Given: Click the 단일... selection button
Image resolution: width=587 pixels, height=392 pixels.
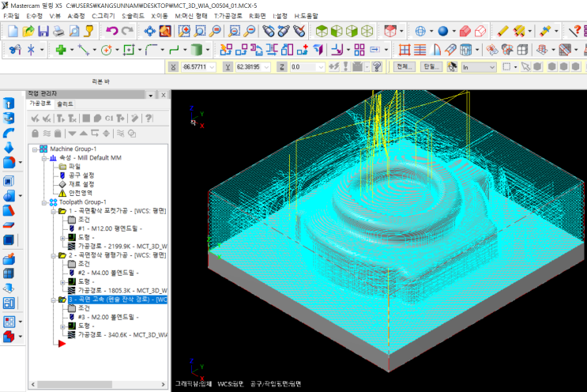Looking at the screenshot, I should pos(431,67).
